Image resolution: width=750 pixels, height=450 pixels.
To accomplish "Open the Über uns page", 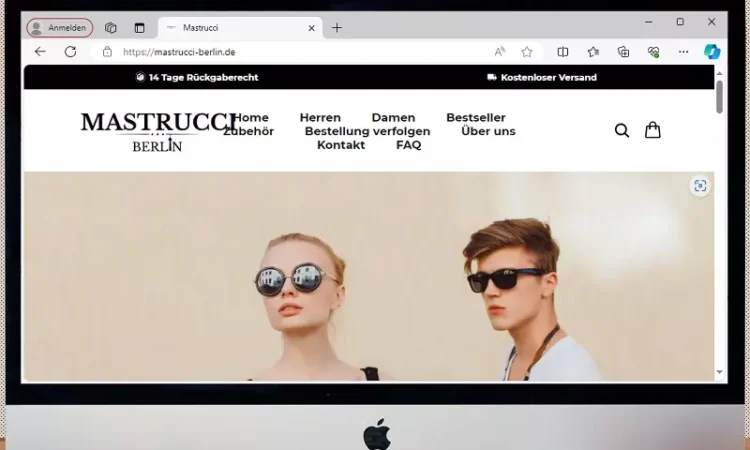I will click(x=488, y=131).
